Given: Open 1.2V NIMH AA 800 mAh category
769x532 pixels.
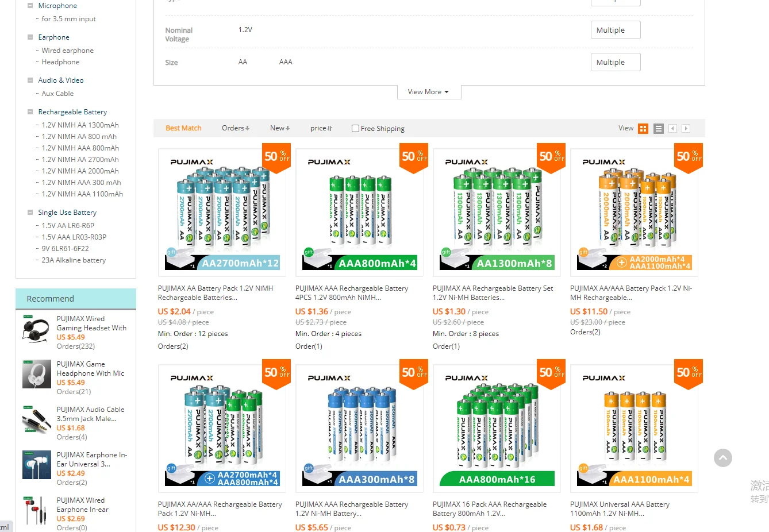Looking at the screenshot, I should point(79,137).
